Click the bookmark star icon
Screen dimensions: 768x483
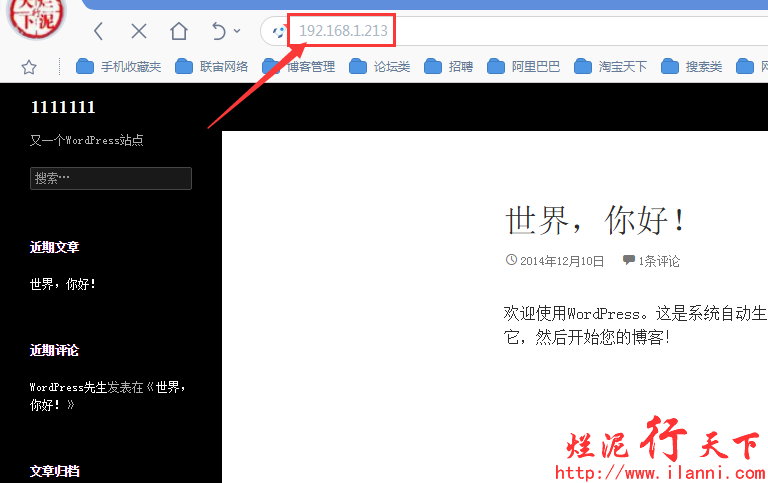[x=29, y=67]
